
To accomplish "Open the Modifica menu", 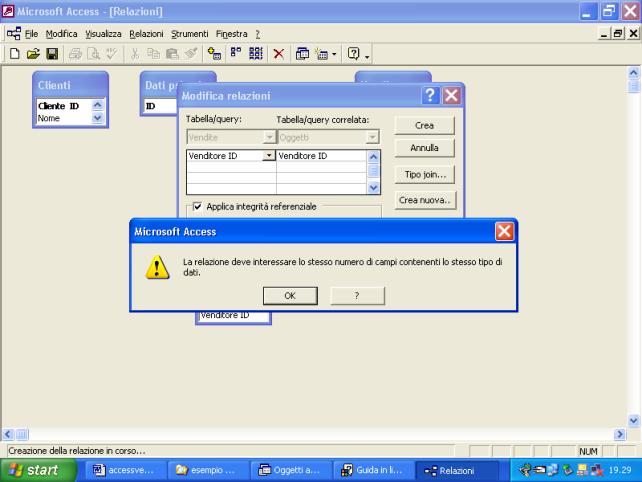I will [61, 34].
